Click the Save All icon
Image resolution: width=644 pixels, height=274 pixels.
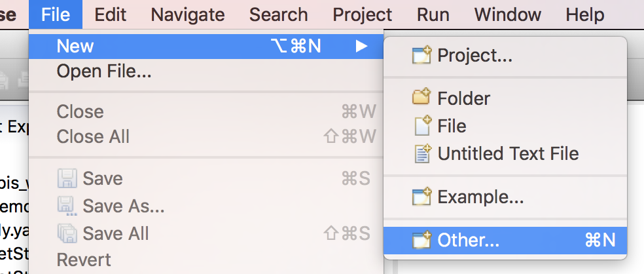(x=68, y=233)
